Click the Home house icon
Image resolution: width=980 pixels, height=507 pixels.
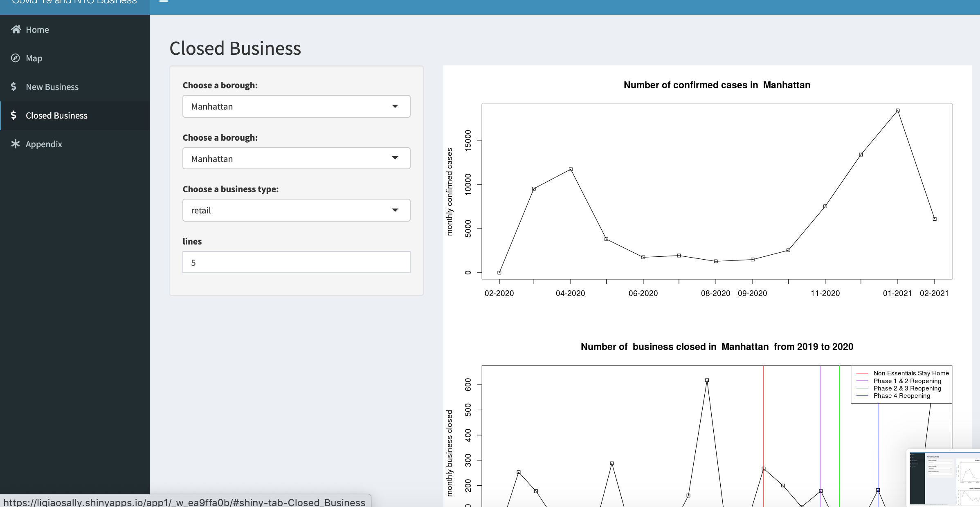point(16,29)
